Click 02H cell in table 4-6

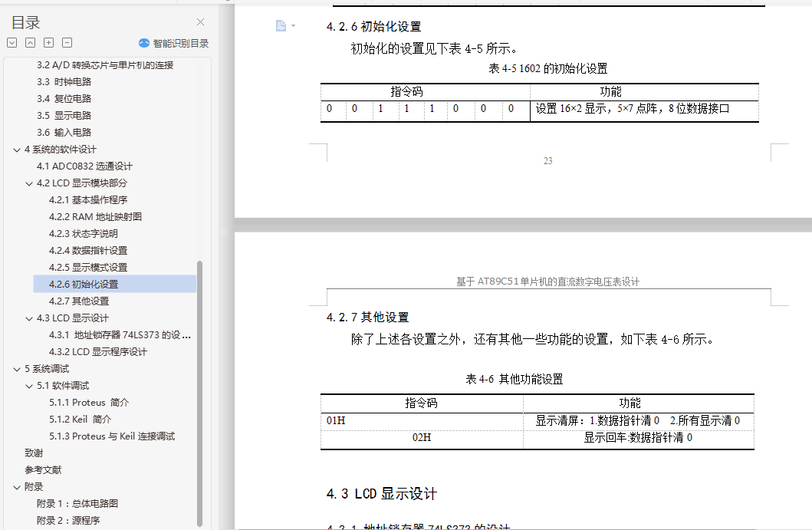click(x=422, y=438)
